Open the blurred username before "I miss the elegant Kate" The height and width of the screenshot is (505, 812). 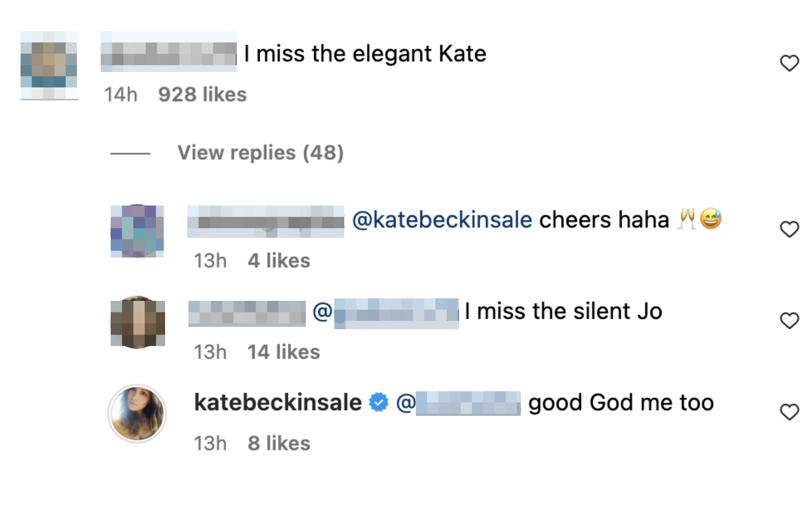[x=169, y=52]
